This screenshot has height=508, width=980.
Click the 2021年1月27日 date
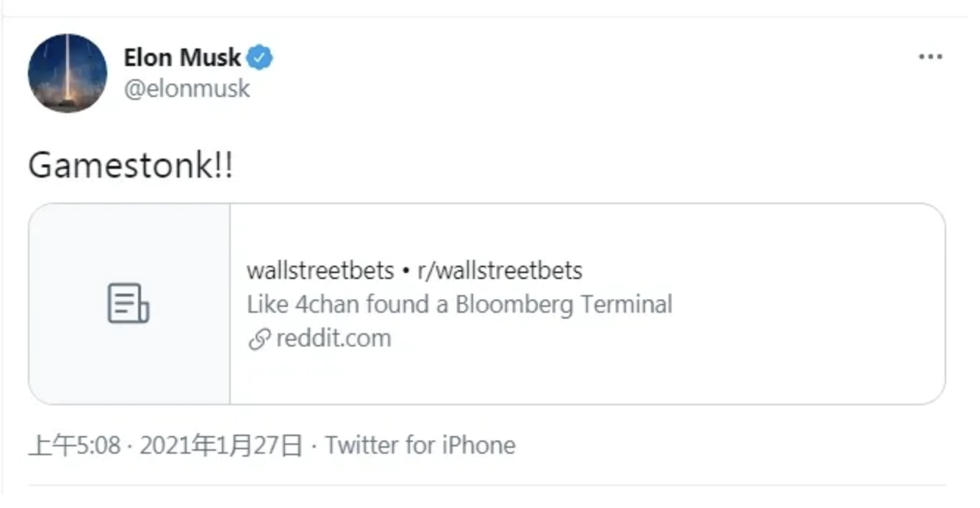click(220, 445)
